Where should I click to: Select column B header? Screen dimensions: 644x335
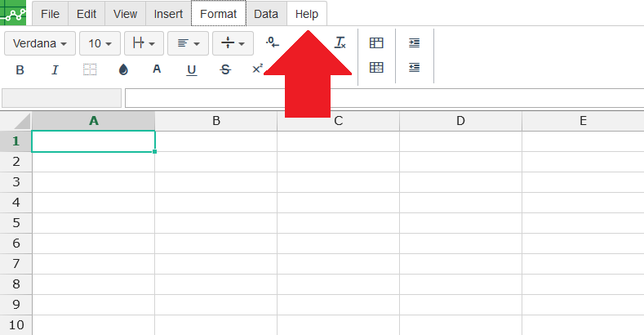[x=215, y=121]
